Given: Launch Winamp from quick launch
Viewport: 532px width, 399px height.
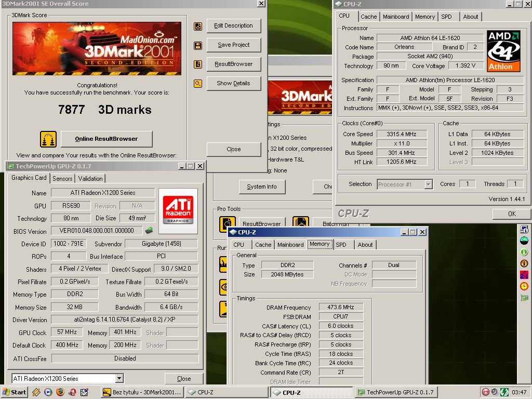Looking at the screenshot, I should (36, 392).
